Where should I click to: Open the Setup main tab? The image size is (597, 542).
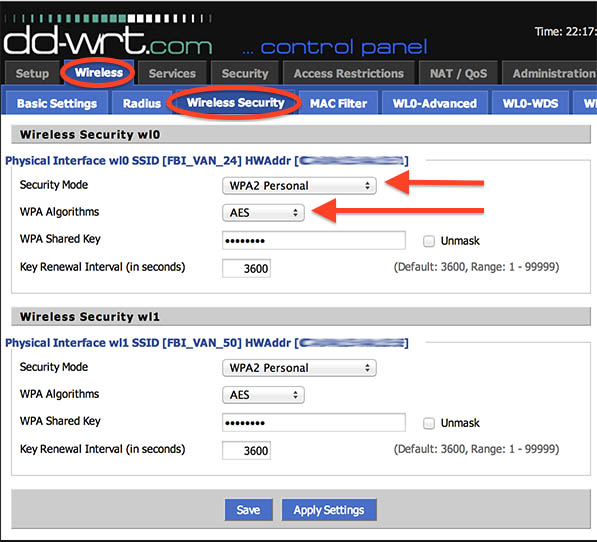pos(32,73)
